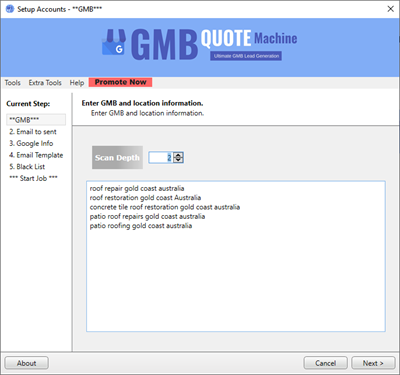This screenshot has width=400, height=375.
Task: Click the Promote Now menu item
Action: 120,82
